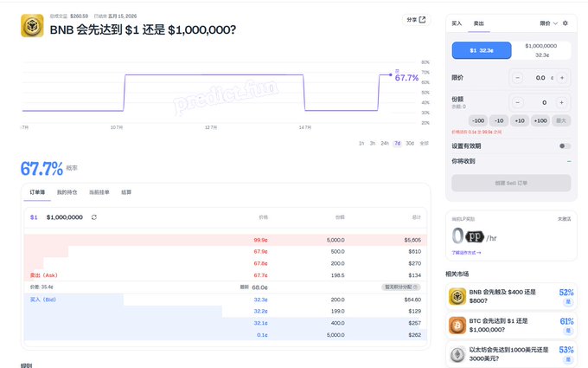Screen dimensions: 588x368
Task: Click the 61% badge on BTC market
Action: (566, 321)
